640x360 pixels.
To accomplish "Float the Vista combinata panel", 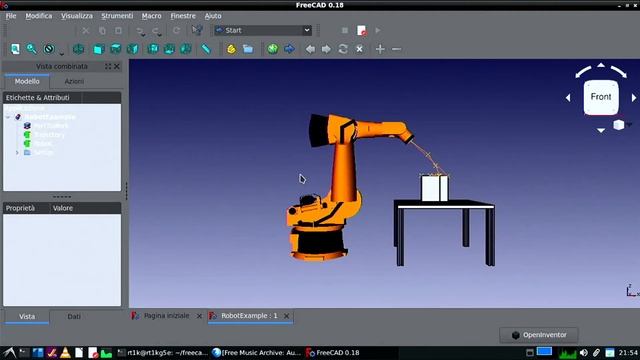I will tap(108, 66).
